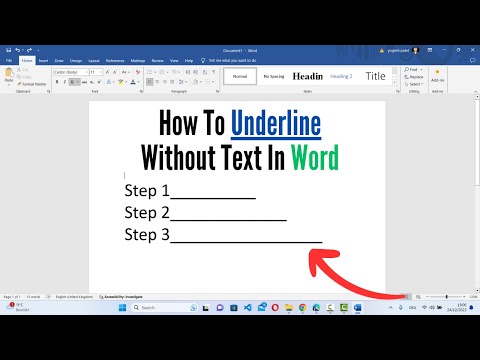Open underline style dropdown arrow
This screenshot has height=360, width=480.
pos(78,82)
